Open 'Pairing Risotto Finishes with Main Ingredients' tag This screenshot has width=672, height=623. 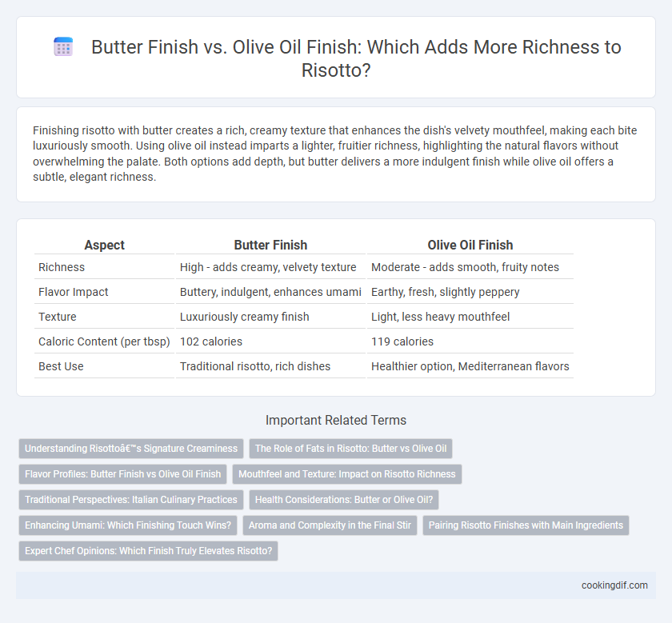coord(526,525)
